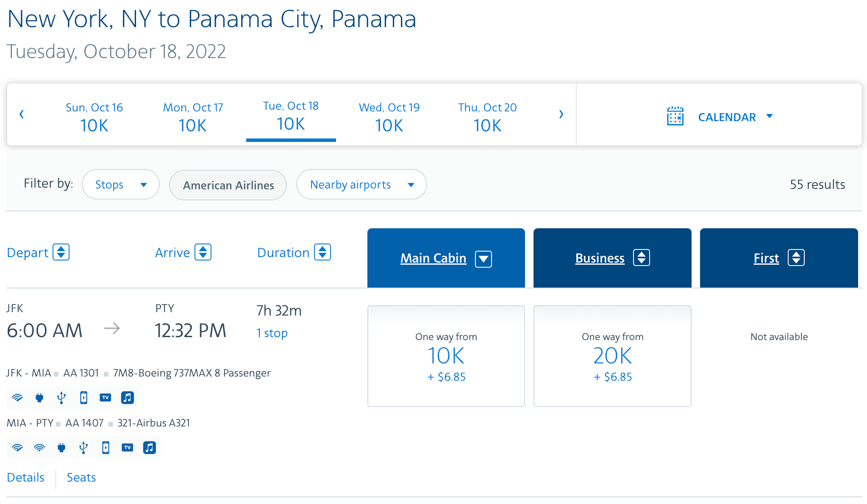This screenshot has height=504, width=867.
Task: Sort by Main Cabin price
Action: pos(484,259)
